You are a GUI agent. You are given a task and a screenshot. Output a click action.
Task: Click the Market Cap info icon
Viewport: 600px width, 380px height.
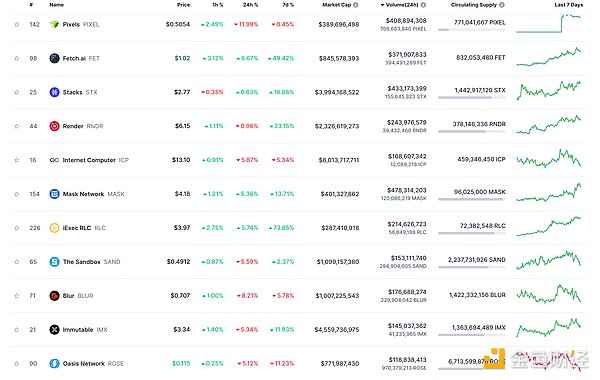pyautogui.click(x=356, y=5)
